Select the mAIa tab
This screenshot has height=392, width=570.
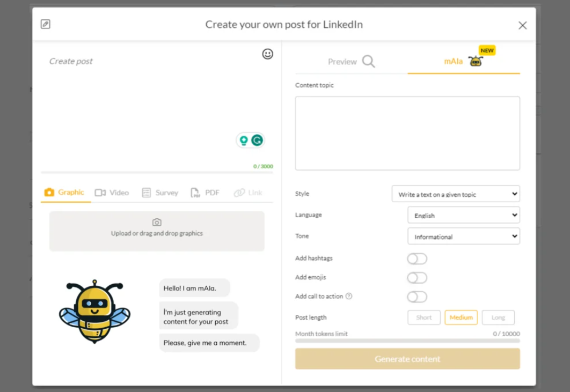click(454, 61)
